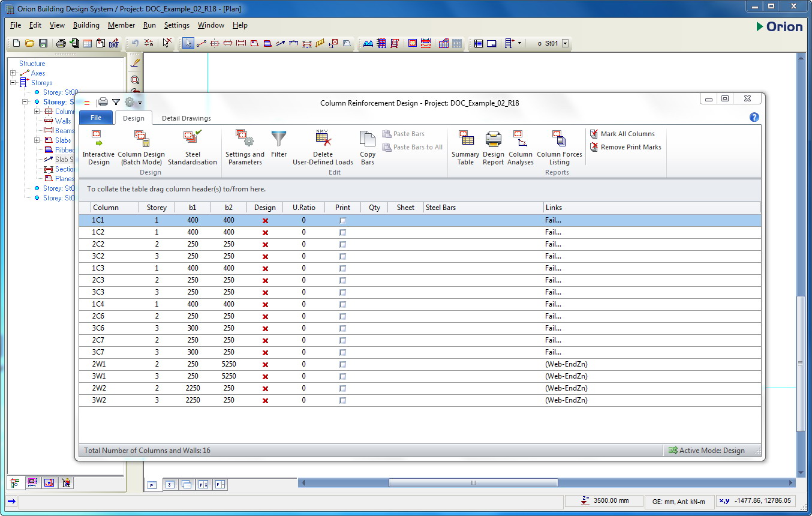The height and width of the screenshot is (516, 812).
Task: Sort table by U.Ratio header
Action: (303, 208)
